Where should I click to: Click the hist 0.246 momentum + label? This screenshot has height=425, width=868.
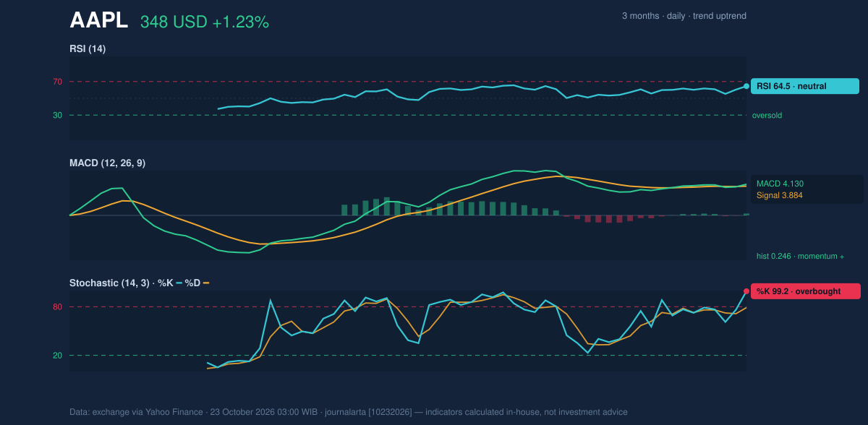click(x=801, y=256)
